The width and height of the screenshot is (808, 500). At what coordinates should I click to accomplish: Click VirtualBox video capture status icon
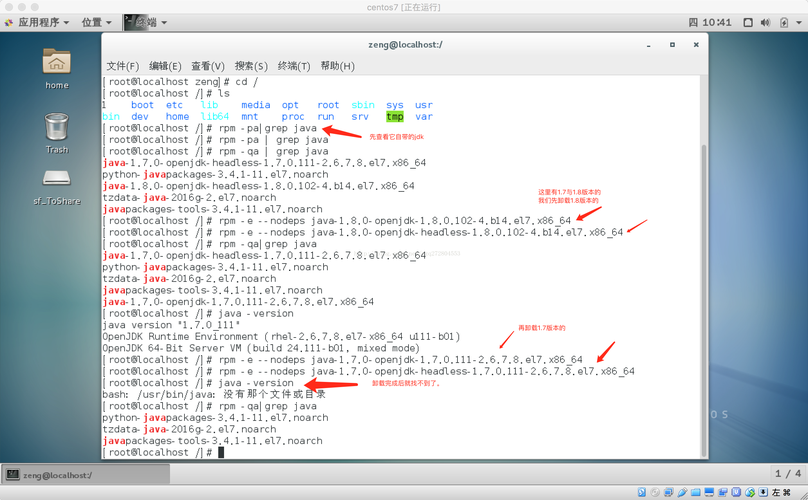point(722,492)
